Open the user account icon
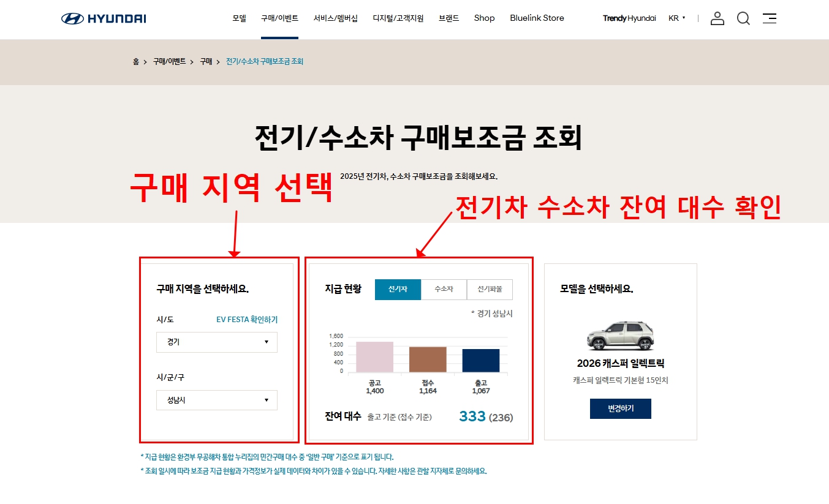The width and height of the screenshot is (829, 504). [x=717, y=18]
